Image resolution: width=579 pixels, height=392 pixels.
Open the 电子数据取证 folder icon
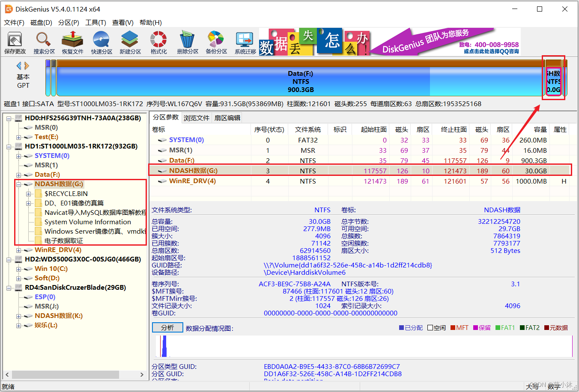[39, 241]
